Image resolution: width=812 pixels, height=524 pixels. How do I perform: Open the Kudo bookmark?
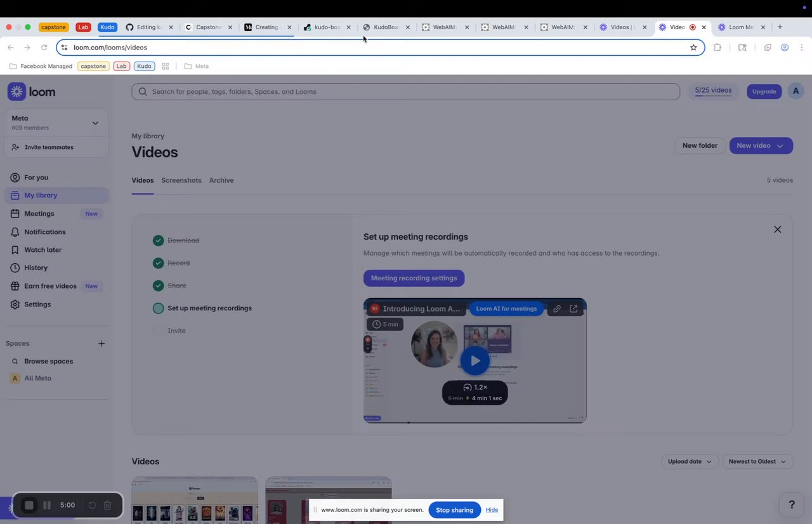144,66
